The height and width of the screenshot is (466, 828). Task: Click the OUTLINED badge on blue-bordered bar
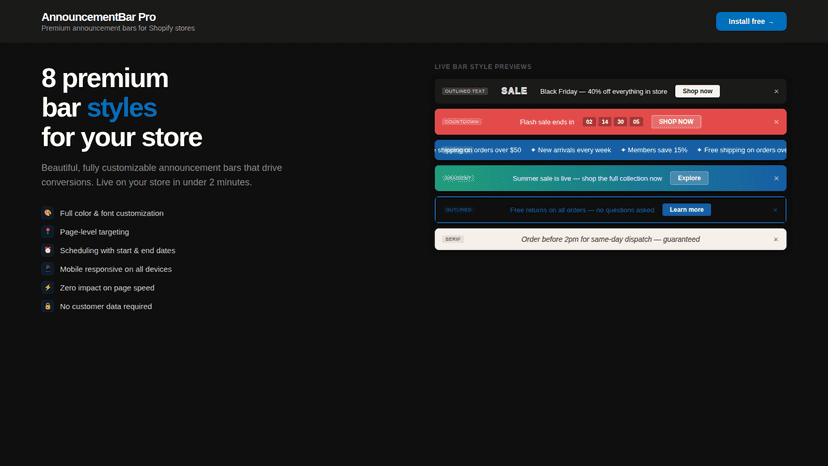click(x=458, y=210)
